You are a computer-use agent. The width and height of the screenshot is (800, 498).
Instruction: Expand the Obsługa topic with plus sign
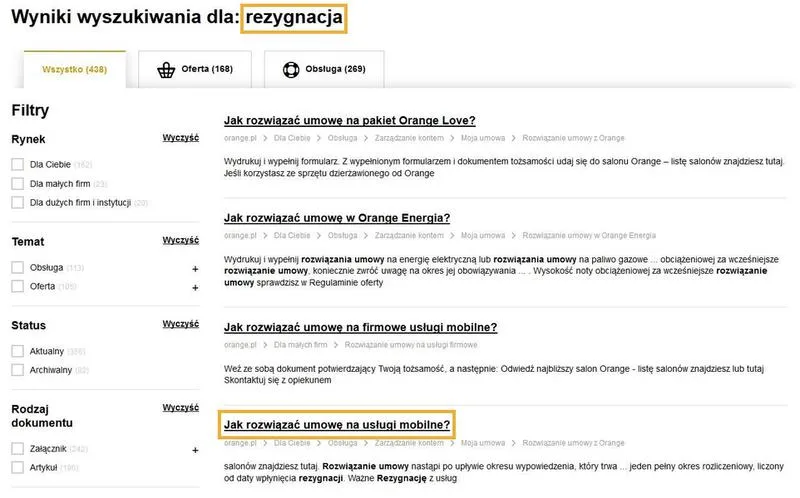(x=195, y=269)
